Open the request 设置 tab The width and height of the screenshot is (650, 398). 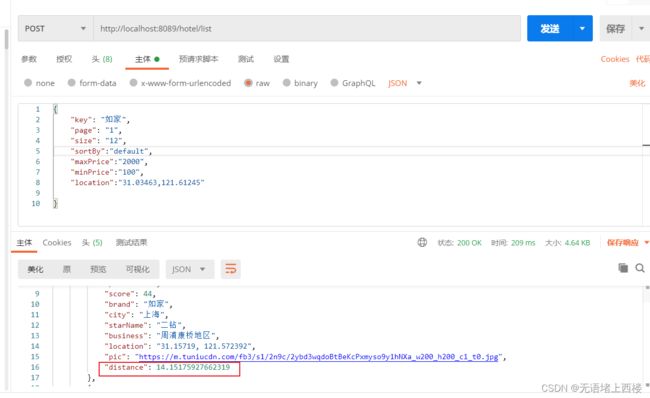click(281, 59)
